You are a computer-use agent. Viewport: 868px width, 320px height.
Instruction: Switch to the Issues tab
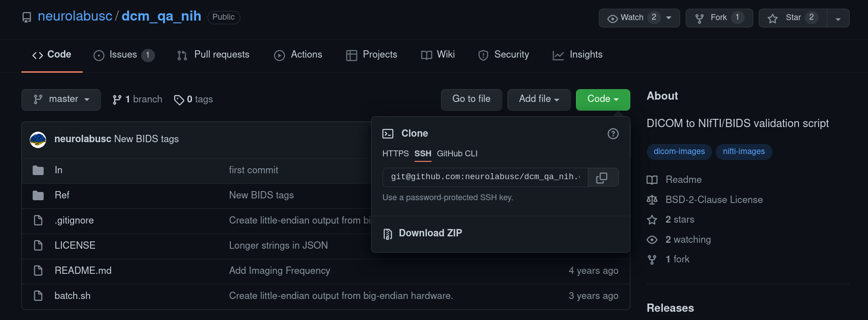[x=124, y=55]
